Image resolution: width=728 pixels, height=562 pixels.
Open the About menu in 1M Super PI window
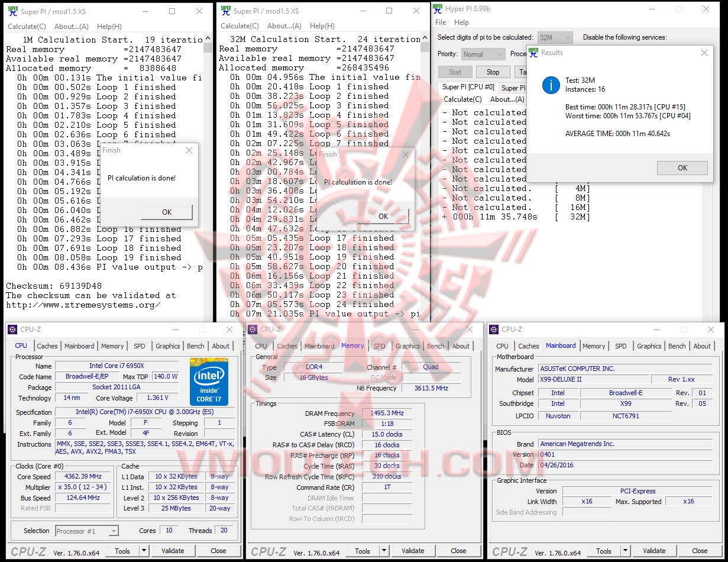click(72, 27)
